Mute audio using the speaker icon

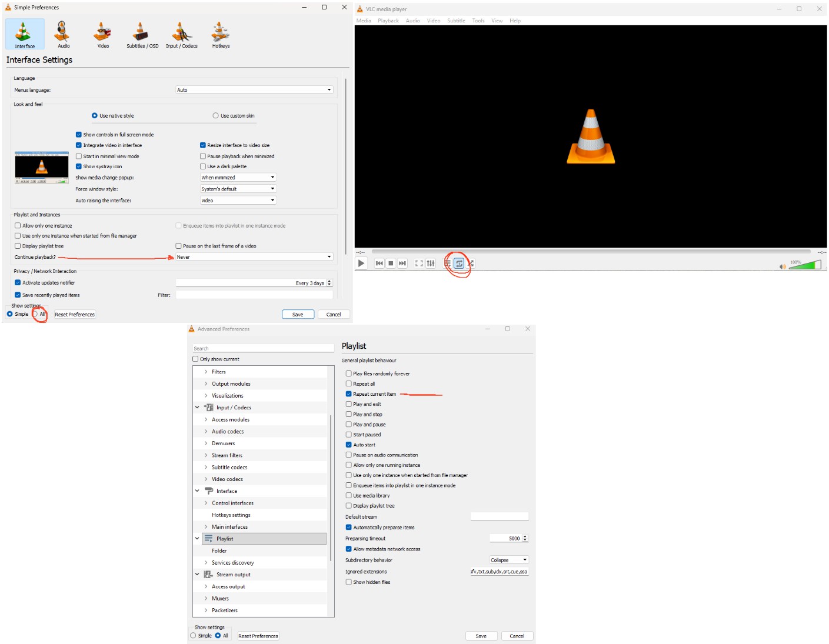point(783,266)
